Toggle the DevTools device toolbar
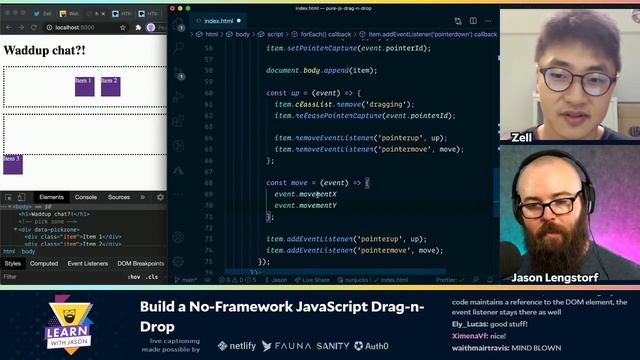This screenshot has width=640, height=360. tap(22, 198)
